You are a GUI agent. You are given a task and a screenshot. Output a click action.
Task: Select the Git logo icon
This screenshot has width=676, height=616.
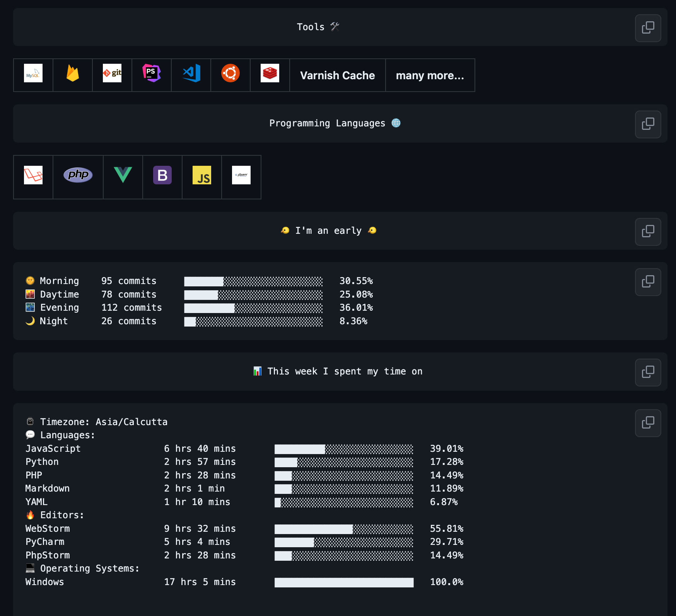112,73
